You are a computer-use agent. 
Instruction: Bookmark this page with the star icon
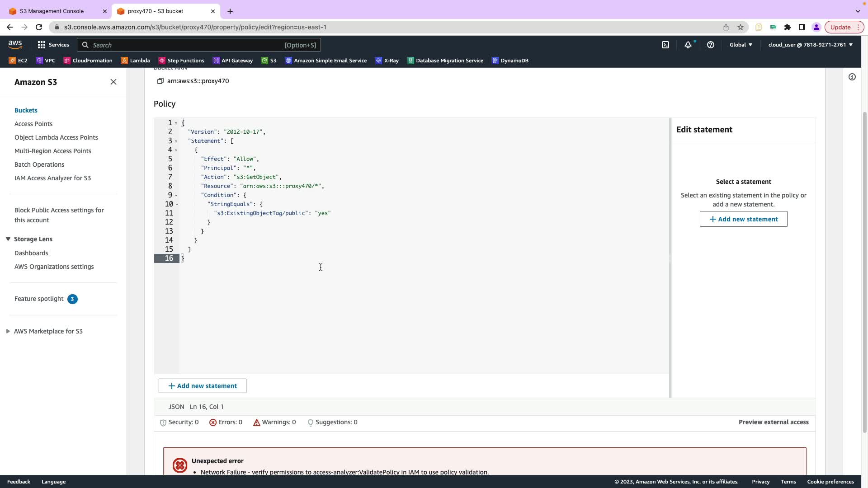741,27
